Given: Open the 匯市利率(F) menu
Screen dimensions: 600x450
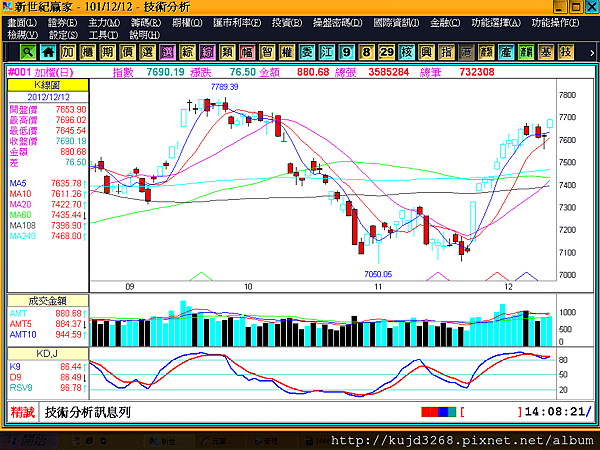Looking at the screenshot, I should [237, 23].
